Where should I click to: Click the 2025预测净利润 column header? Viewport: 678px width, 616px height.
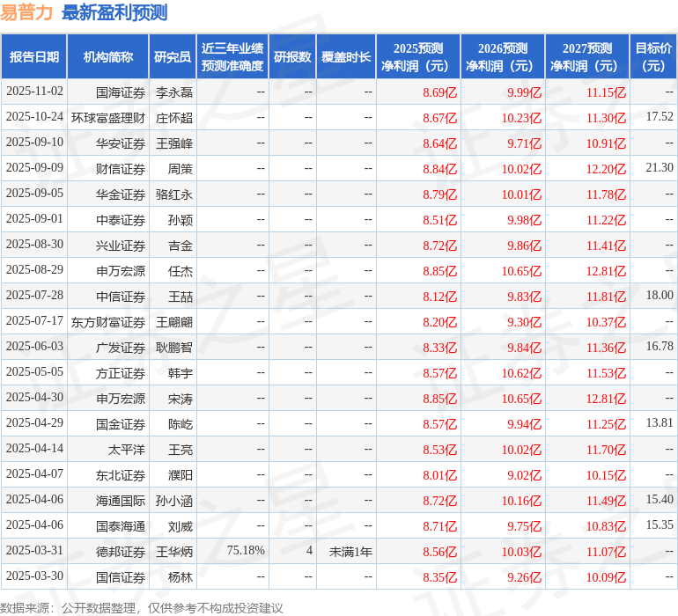click(x=418, y=56)
